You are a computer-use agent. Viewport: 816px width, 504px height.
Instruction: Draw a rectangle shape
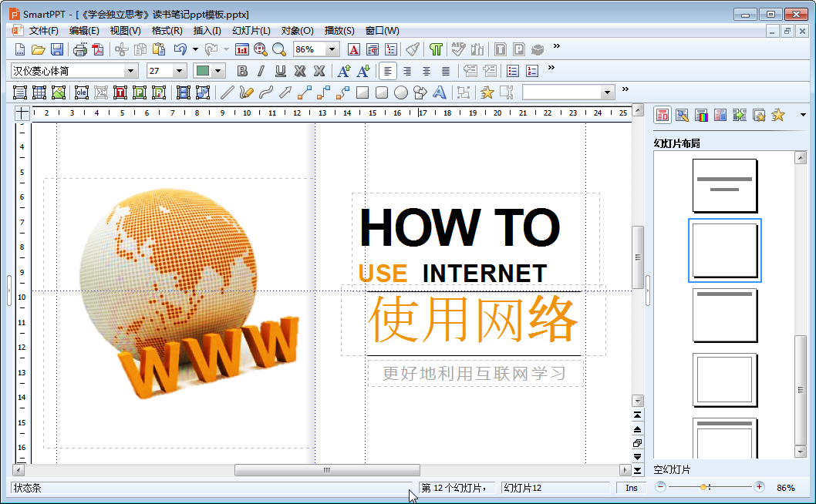[362, 92]
